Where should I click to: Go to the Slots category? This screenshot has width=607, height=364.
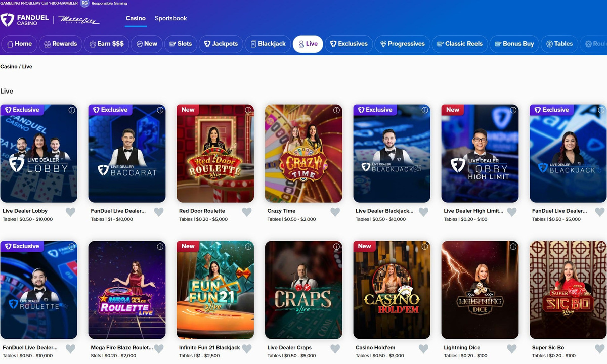click(181, 44)
